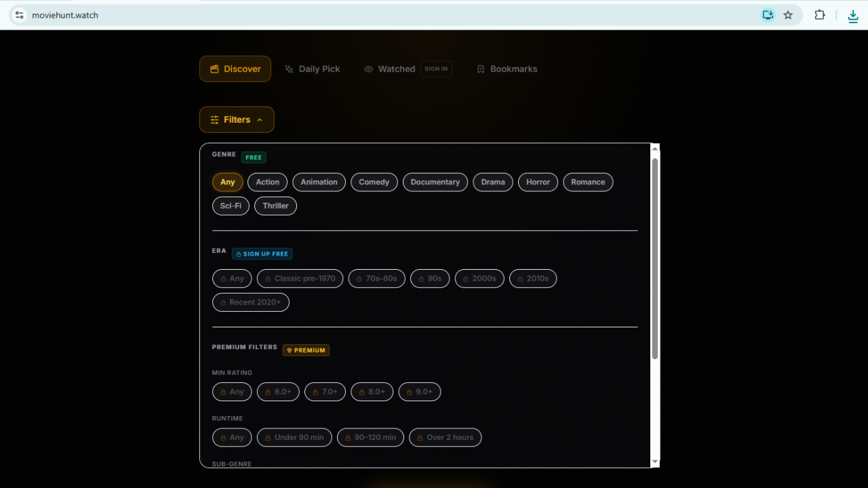868x488 pixels.
Task: Click the SIGN IN badge next to Watched
Action: (x=436, y=69)
